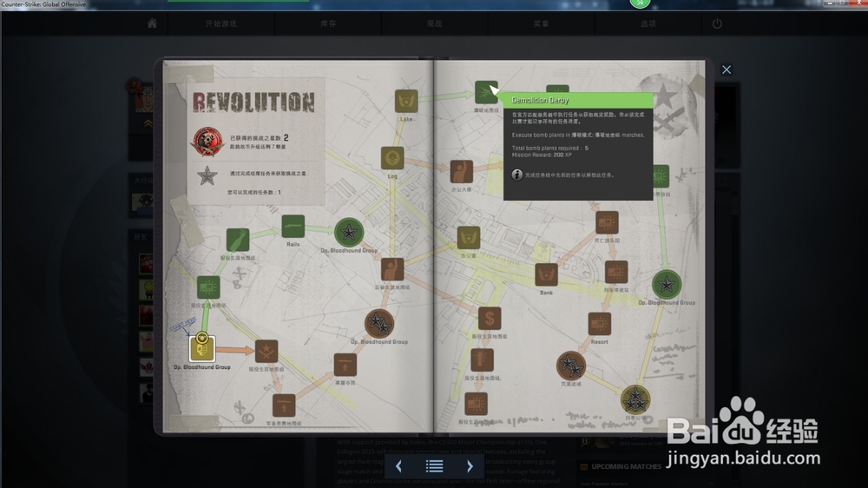Screen dimensions: 868x488
Task: Select the node below the dollar node
Action: pos(482,360)
